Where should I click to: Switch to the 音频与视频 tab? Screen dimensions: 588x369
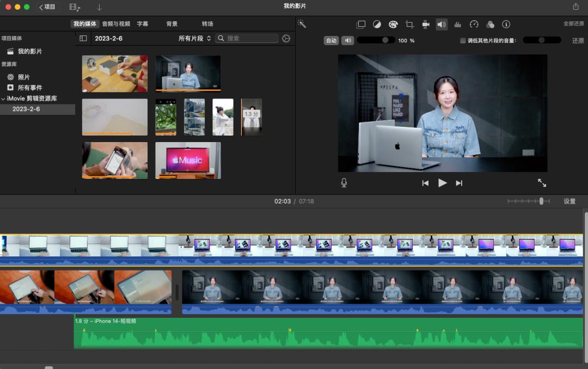coord(116,24)
